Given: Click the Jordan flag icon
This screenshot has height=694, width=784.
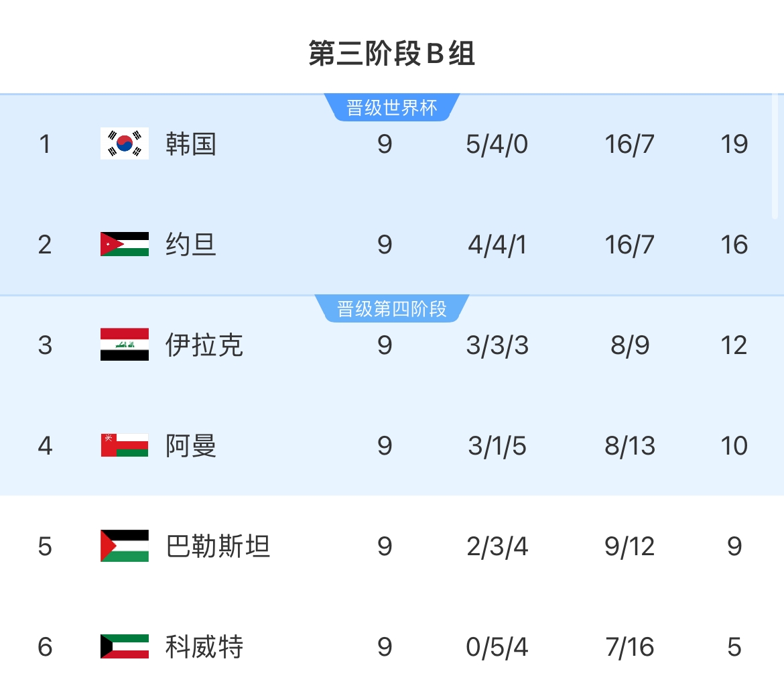Looking at the screenshot, I should (125, 244).
